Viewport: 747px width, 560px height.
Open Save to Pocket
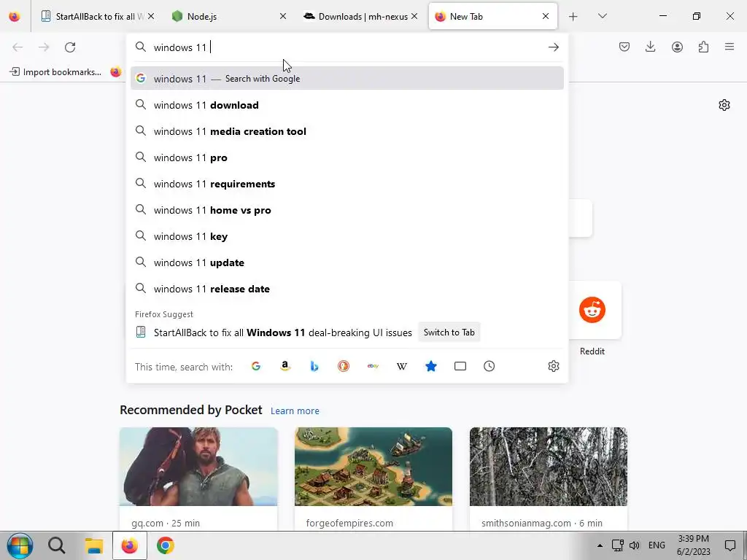[x=624, y=47]
